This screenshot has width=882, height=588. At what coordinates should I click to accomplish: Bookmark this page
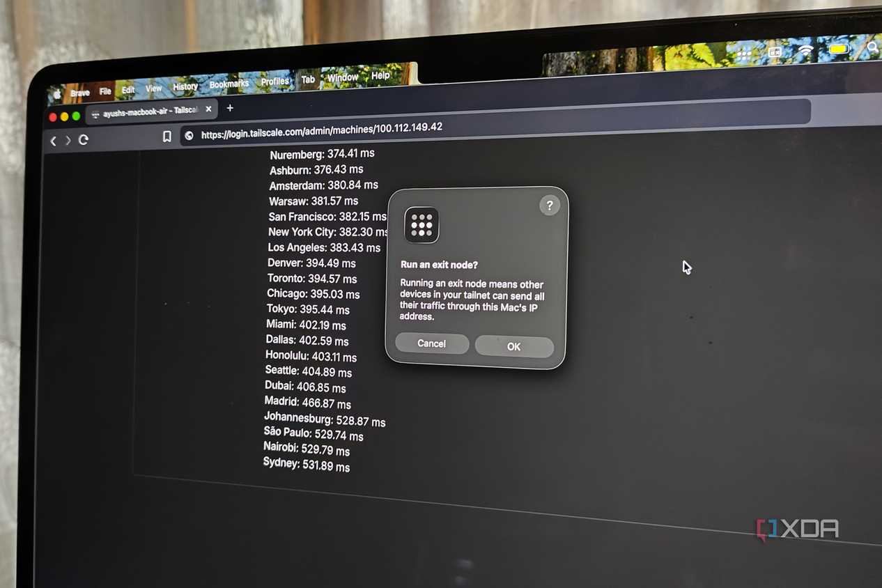(167, 137)
